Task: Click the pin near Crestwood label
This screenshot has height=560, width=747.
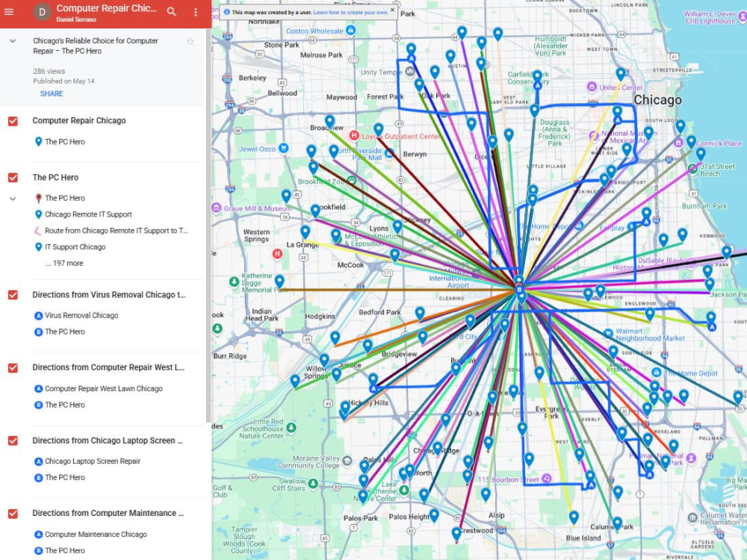Action: tap(456, 533)
